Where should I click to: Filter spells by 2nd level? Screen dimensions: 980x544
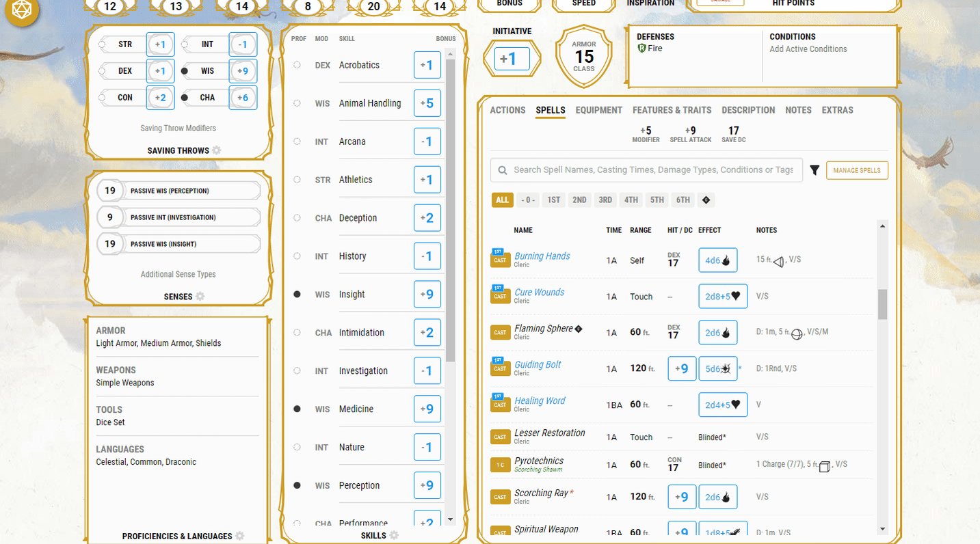click(579, 200)
